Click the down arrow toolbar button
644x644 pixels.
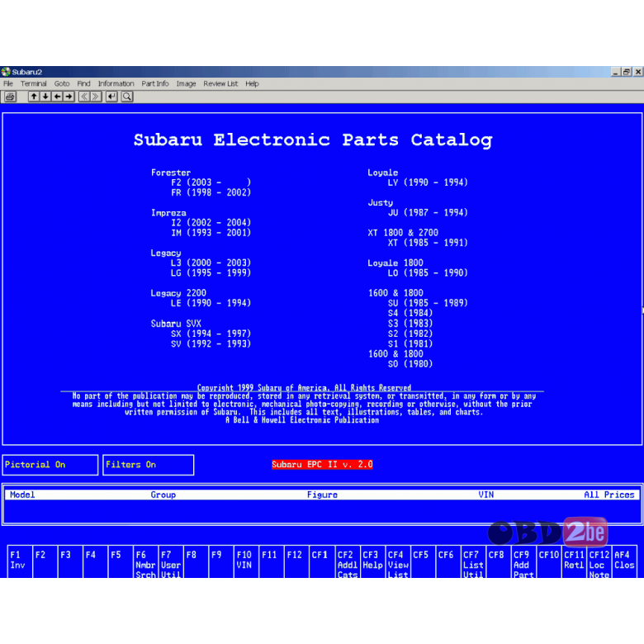pos(45,97)
